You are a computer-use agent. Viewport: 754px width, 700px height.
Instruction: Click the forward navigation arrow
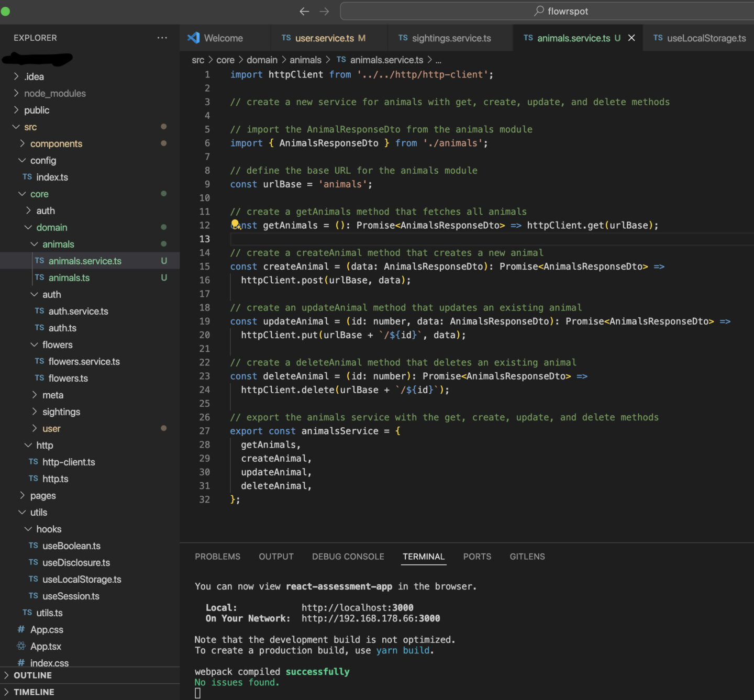point(325,11)
